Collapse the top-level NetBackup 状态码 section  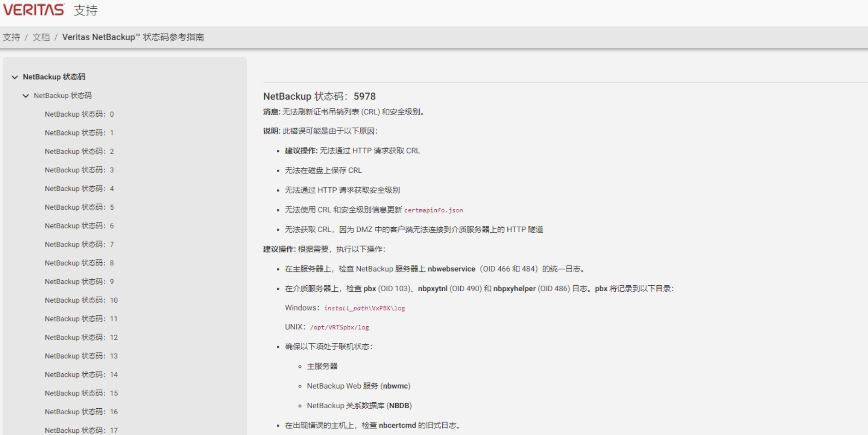coord(15,77)
